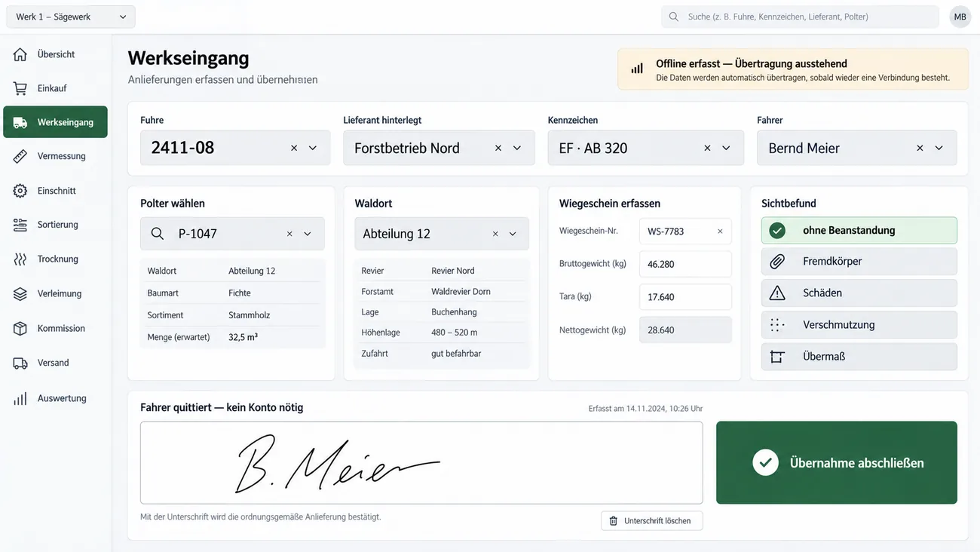Click the Wiegeschein-Nr. input WS-7783

[685, 232]
